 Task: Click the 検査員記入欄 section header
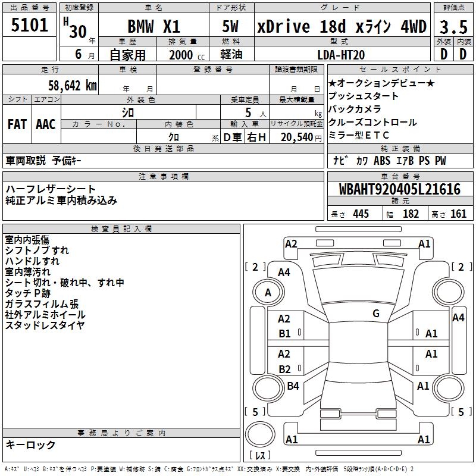click(x=121, y=229)
